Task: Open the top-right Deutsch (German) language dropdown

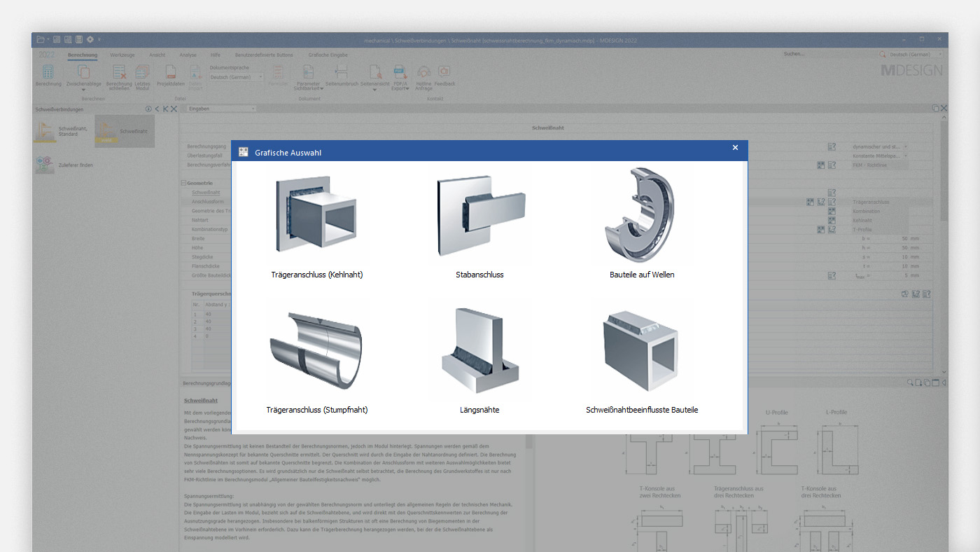Action: 916,54
